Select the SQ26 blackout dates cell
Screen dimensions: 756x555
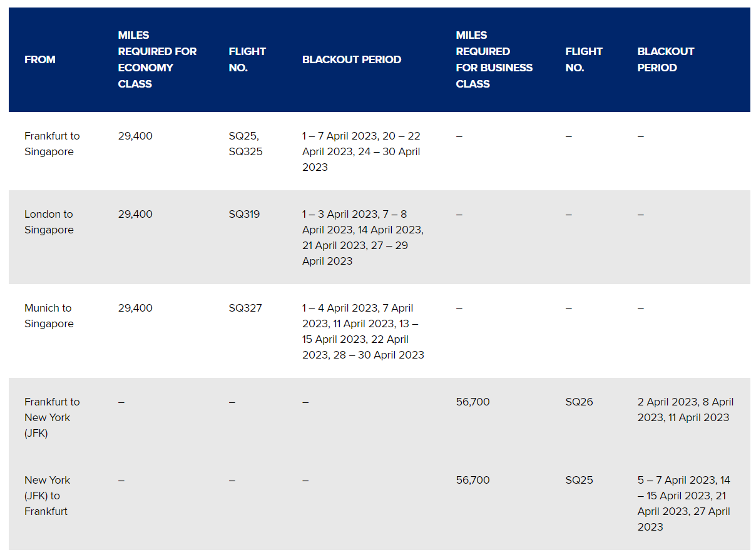point(685,410)
